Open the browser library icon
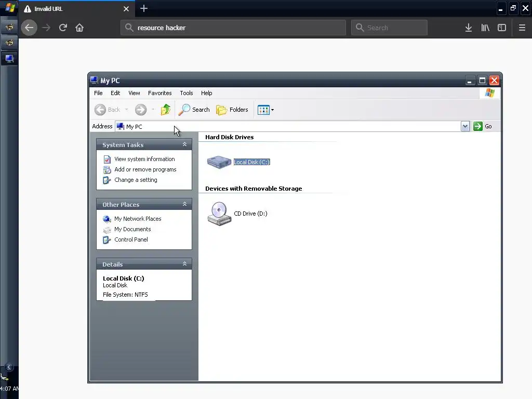 [x=485, y=28]
